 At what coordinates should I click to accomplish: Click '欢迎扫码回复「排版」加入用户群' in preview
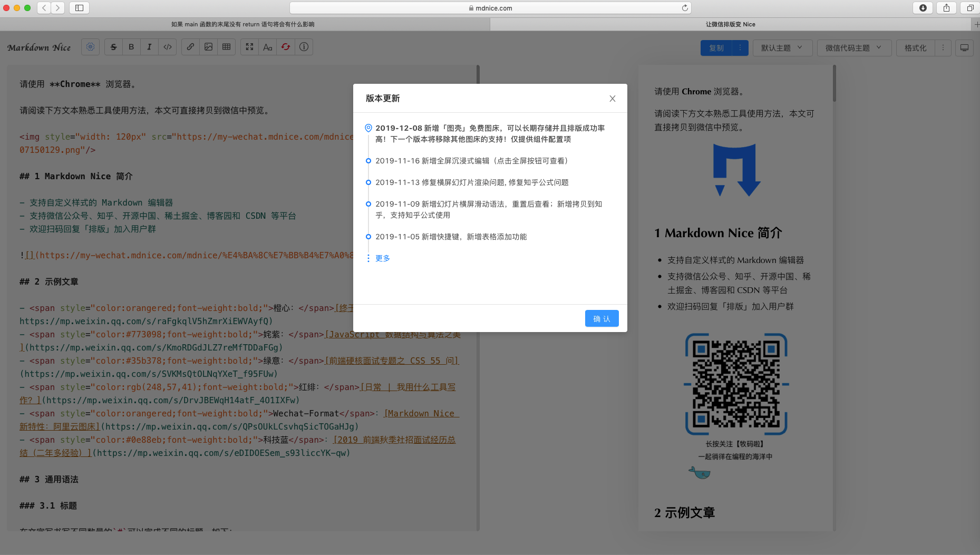[731, 307]
